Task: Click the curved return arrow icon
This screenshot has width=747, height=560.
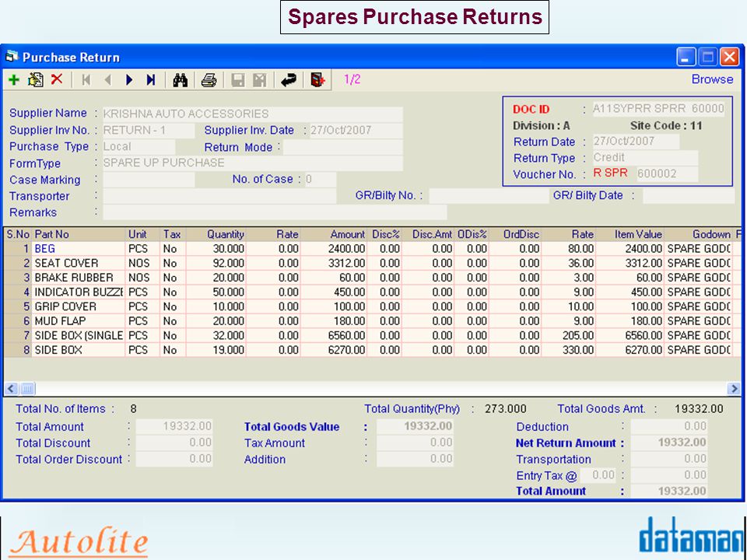Action: click(289, 80)
